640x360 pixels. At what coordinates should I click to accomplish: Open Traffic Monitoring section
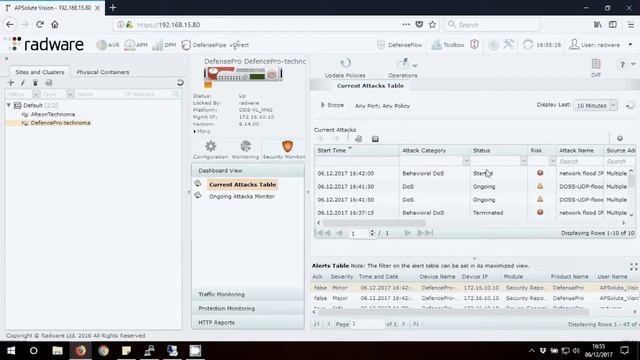(248, 294)
